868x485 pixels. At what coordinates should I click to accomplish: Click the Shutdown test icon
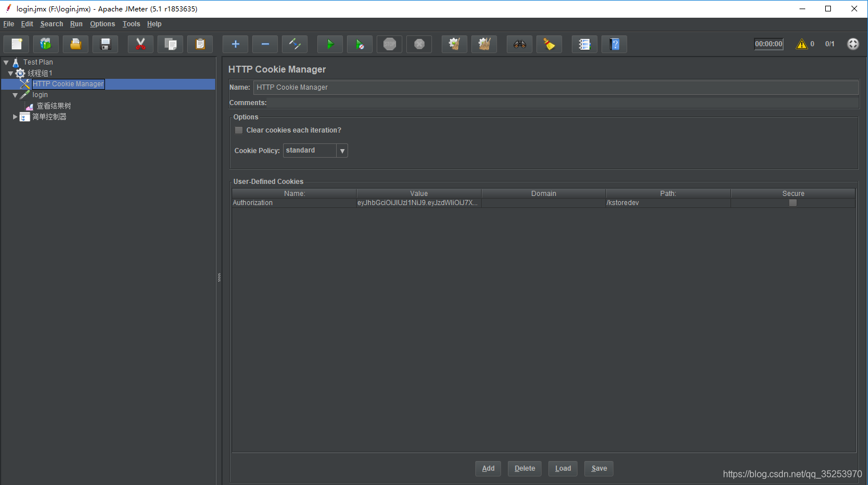(419, 44)
